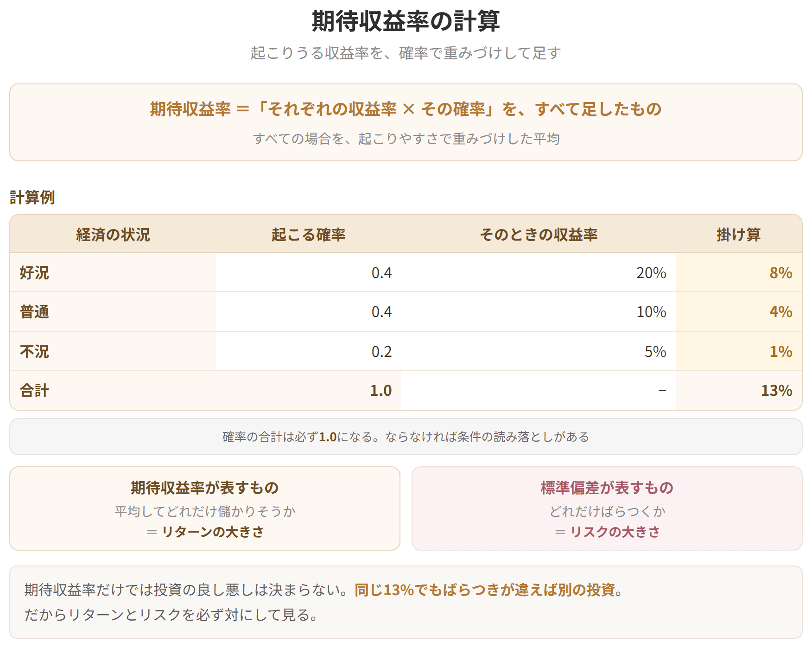Image resolution: width=812 pixels, height=648 pixels.
Task: Click subtitle 起こりうる収益率を、確率で重みづけして足す
Action: [406, 53]
